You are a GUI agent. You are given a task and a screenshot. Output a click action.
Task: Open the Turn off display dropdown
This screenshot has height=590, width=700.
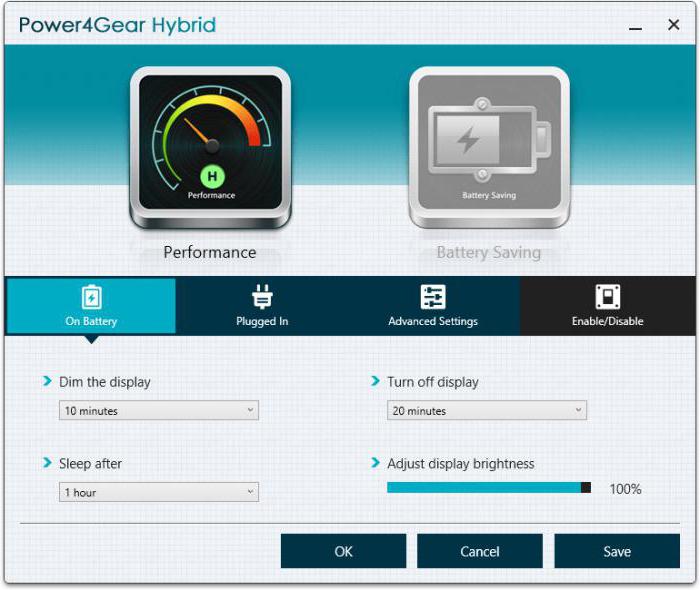(487, 410)
